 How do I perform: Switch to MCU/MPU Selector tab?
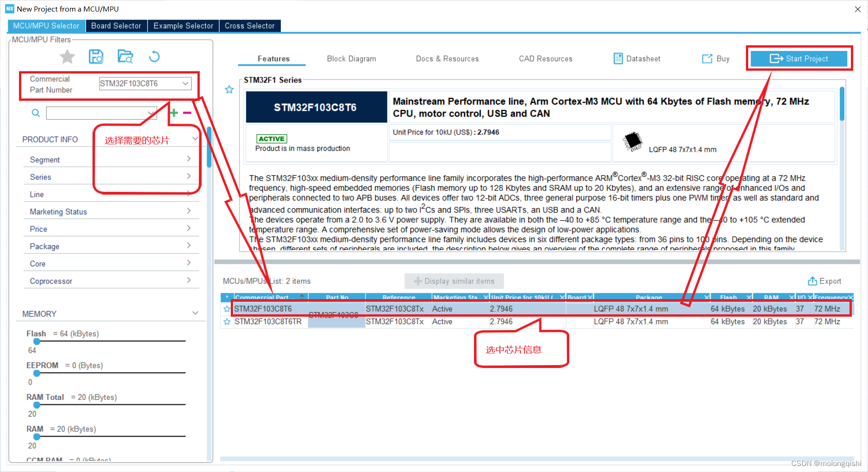(46, 26)
